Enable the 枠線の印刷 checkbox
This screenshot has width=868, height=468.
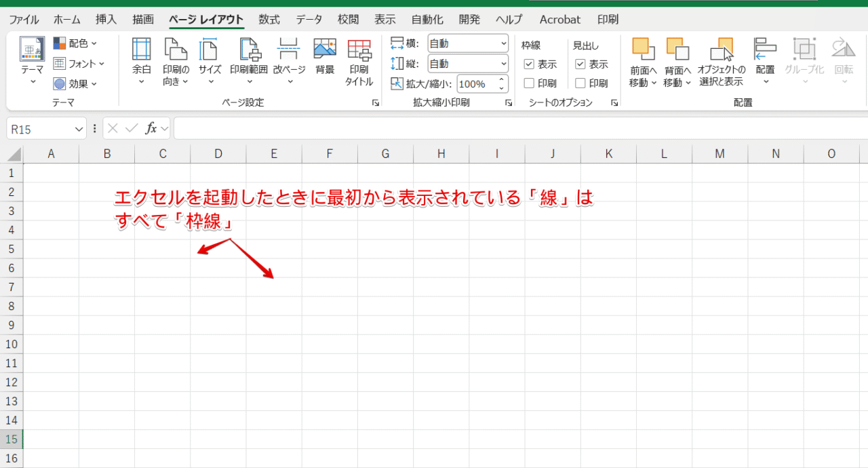(530, 83)
